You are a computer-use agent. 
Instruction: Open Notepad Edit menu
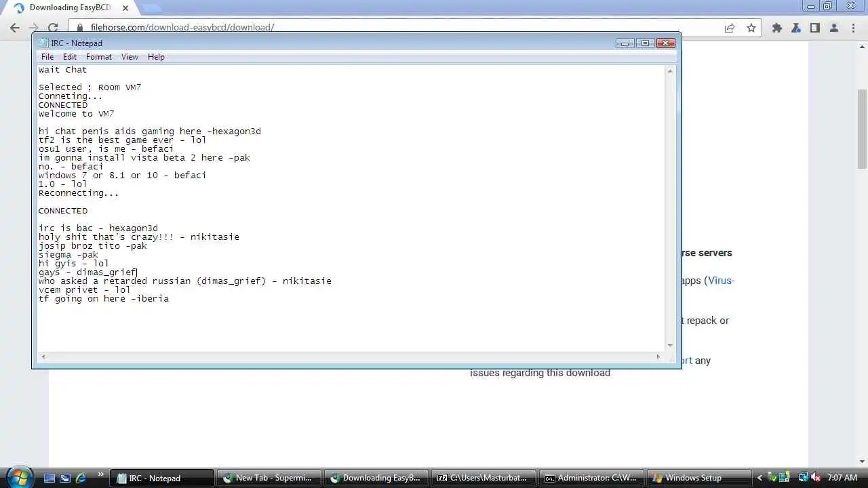pos(70,57)
